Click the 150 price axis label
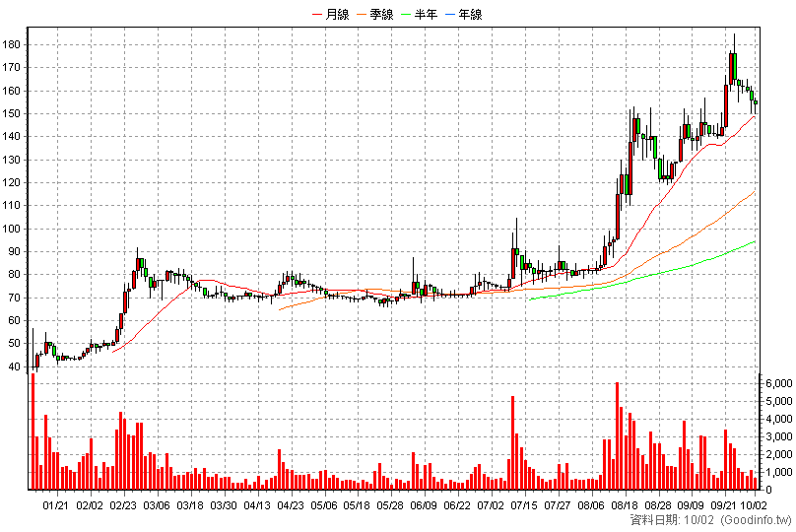The width and height of the screenshot is (796, 532). pyautogui.click(x=11, y=113)
